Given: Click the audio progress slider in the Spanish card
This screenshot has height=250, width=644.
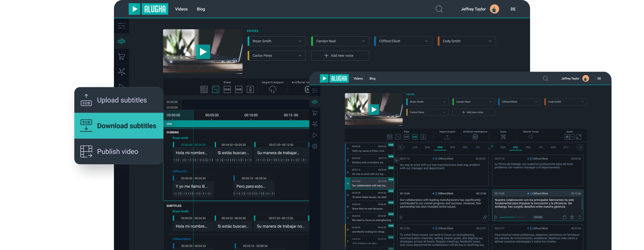Looking at the screenshot, I should (511, 217).
